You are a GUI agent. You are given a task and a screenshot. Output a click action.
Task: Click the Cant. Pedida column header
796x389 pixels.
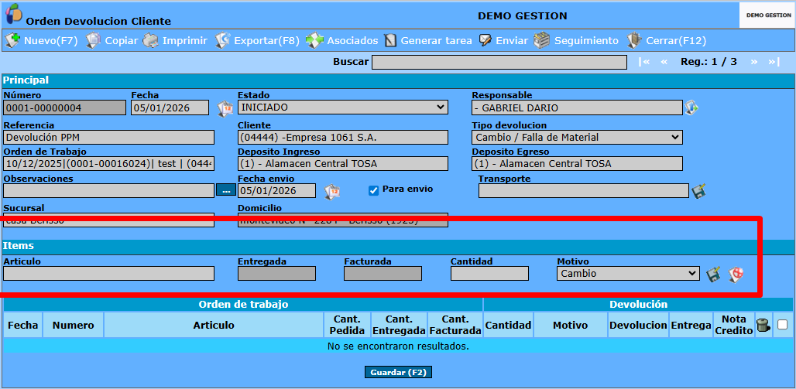[347, 325]
